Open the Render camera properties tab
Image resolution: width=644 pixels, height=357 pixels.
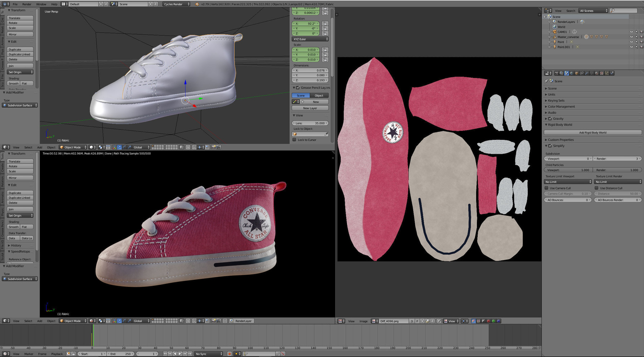pyautogui.click(x=556, y=73)
